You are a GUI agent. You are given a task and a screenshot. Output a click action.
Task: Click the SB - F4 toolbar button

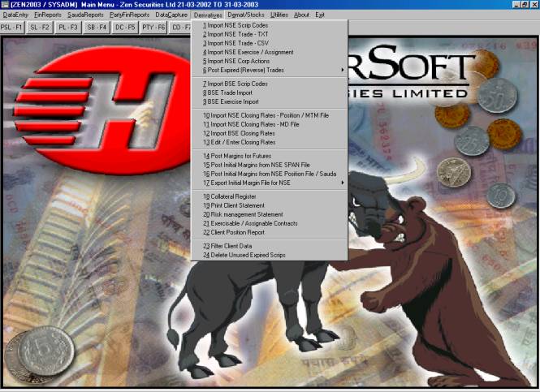(96, 27)
